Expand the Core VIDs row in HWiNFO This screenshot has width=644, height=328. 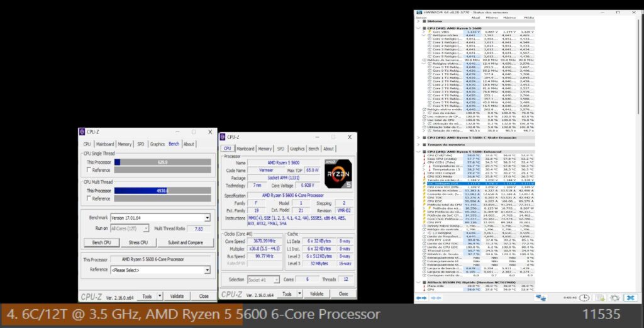tap(425, 31)
